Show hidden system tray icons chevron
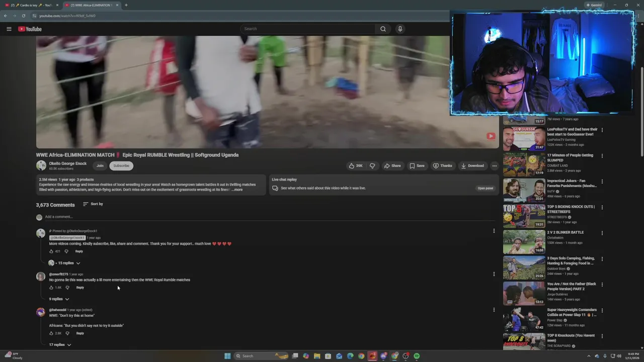Image resolution: width=644 pixels, height=362 pixels. pyautogui.click(x=589, y=356)
